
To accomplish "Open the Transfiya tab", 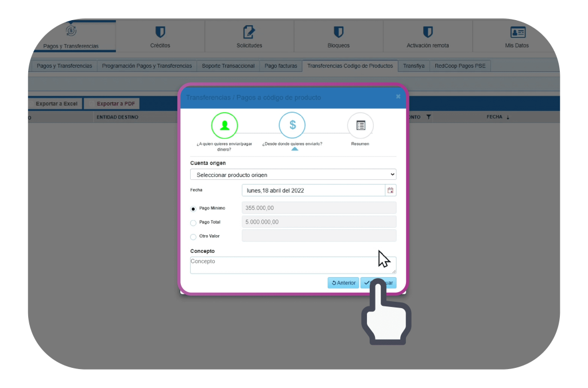I will [x=413, y=66].
